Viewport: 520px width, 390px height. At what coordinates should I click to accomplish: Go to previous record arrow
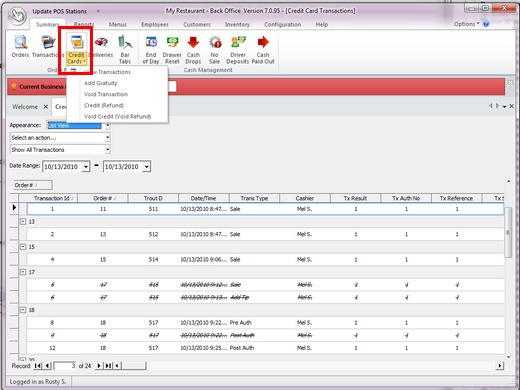pos(47,366)
